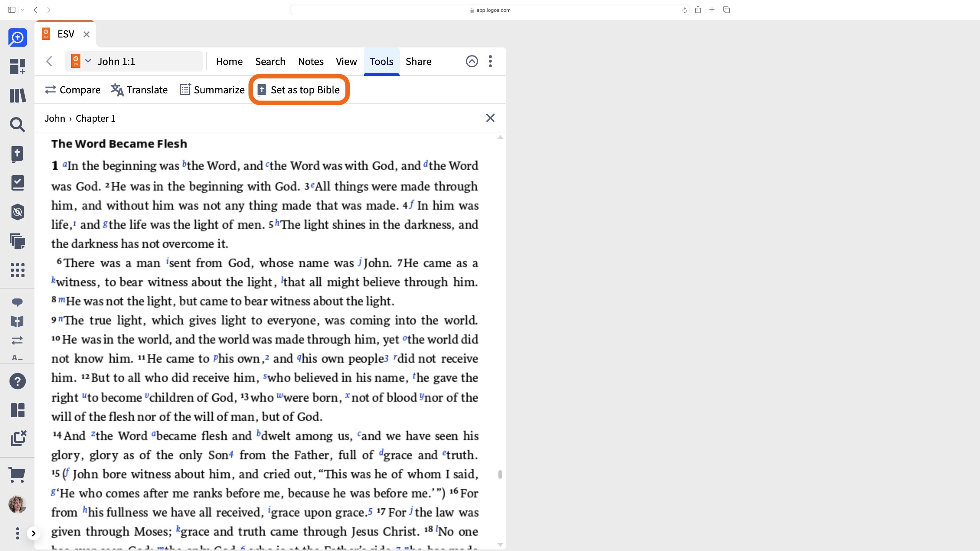
Task: Close the ESV tab
Action: [87, 34]
